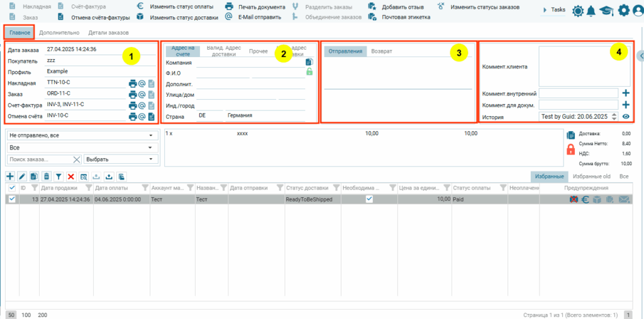Viewport: 644px width, 319px height.
Task: Expand the 'Выбрать' dropdown
Action: pyautogui.click(x=119, y=159)
